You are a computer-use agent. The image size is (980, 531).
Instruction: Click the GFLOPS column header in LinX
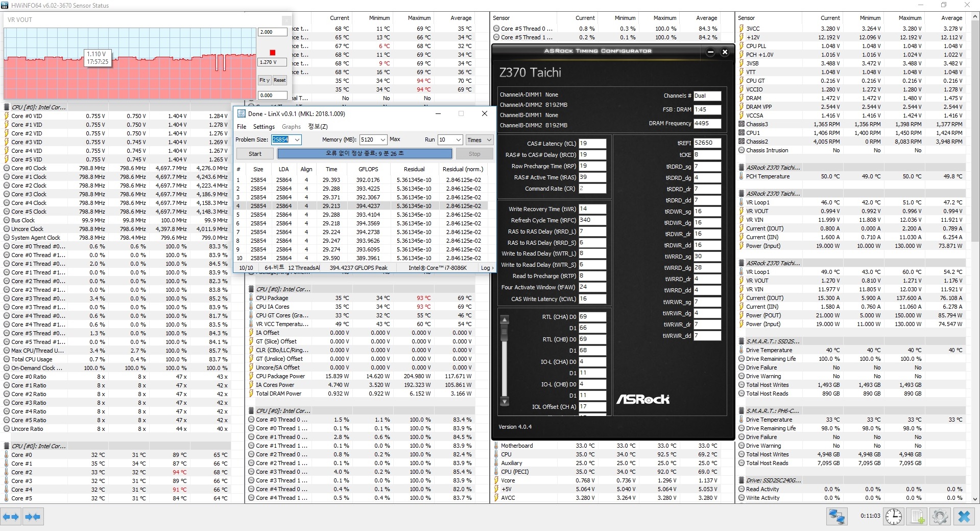click(368, 169)
